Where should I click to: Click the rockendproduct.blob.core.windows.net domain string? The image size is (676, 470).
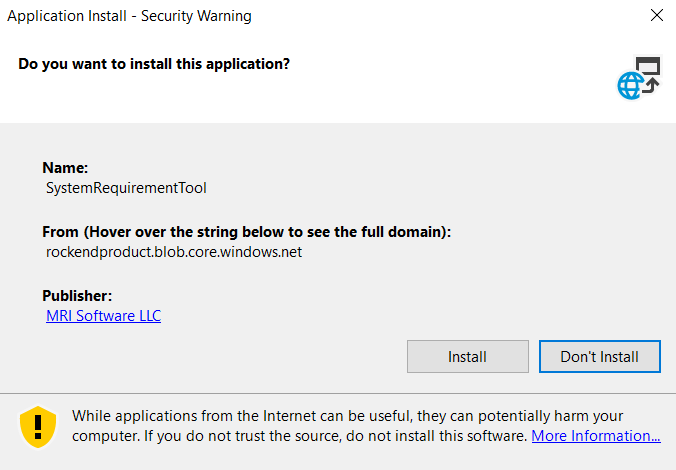click(174, 252)
